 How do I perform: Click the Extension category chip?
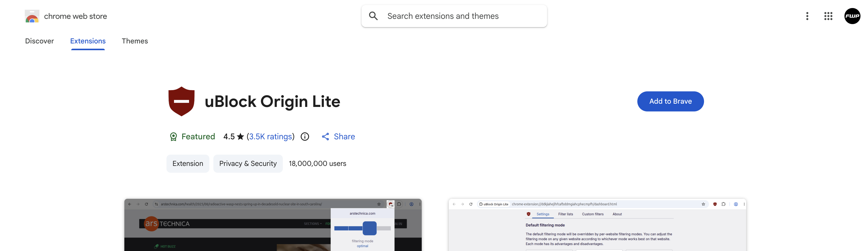[x=188, y=163]
